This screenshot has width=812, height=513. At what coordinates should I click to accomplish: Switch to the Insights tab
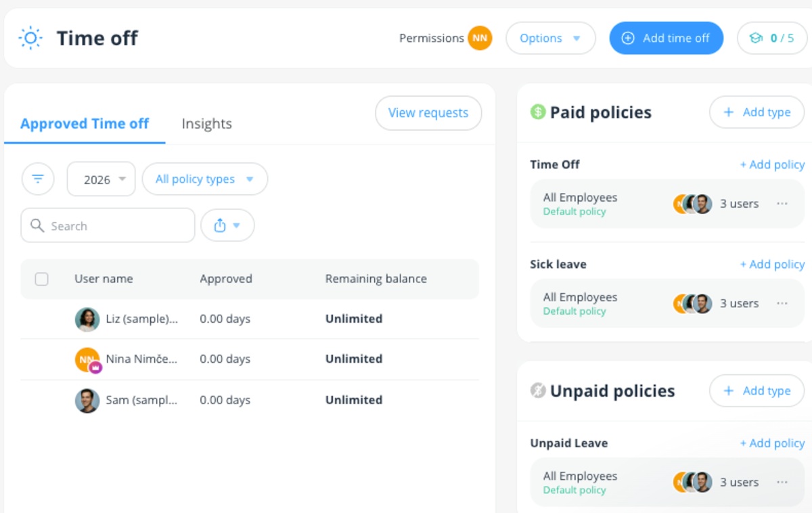point(206,124)
